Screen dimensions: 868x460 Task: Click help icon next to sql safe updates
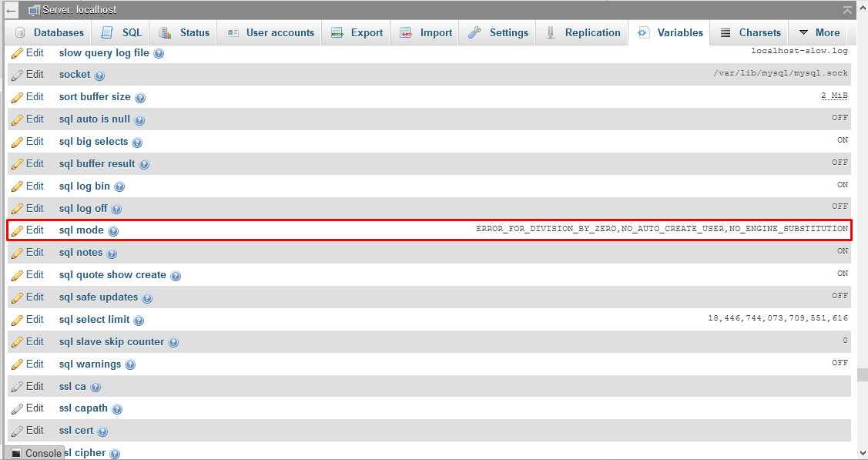point(147,298)
